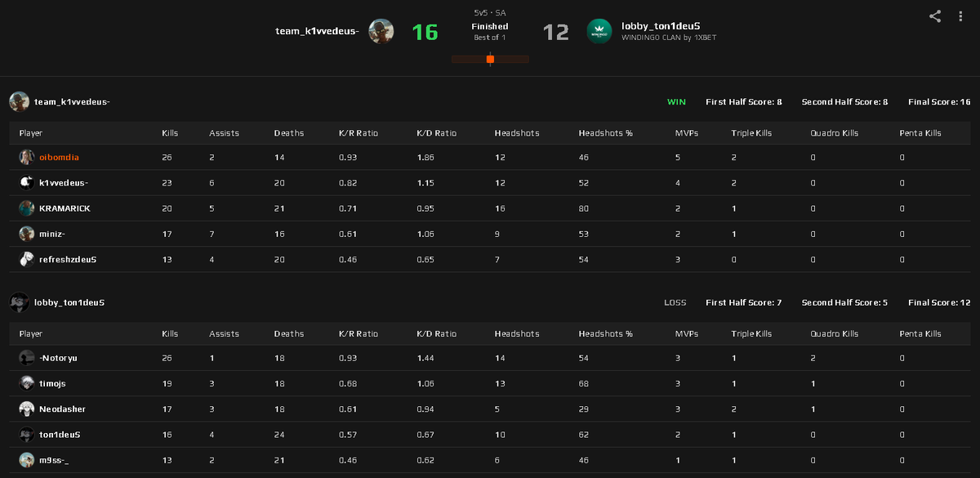Click first table's Player column header
This screenshot has height=478, width=980.
(30, 133)
